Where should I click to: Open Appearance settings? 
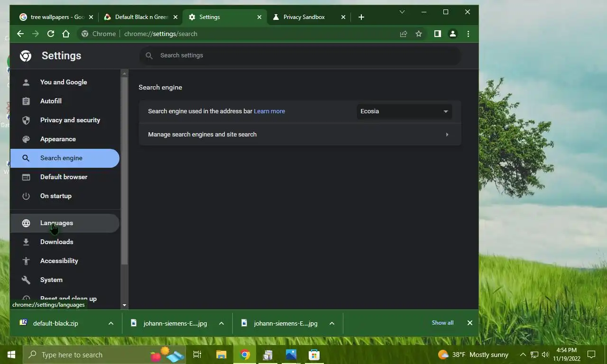pyautogui.click(x=64, y=139)
